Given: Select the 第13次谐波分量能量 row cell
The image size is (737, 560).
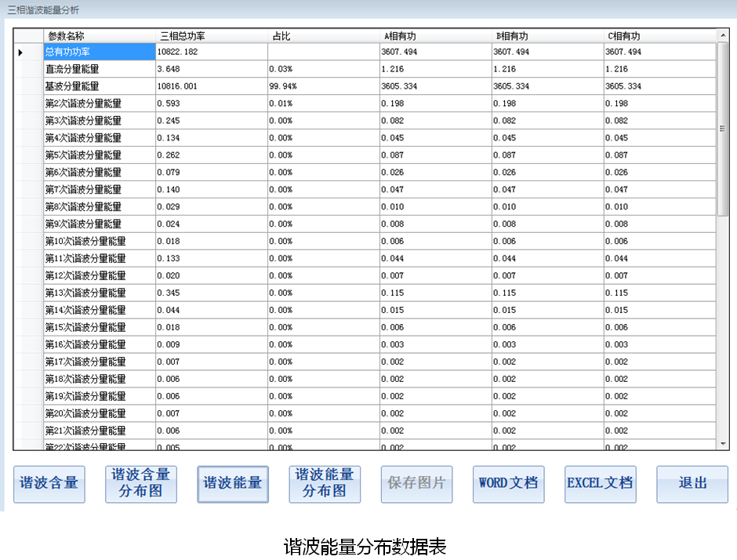Looking at the screenshot, I should click(99, 293).
